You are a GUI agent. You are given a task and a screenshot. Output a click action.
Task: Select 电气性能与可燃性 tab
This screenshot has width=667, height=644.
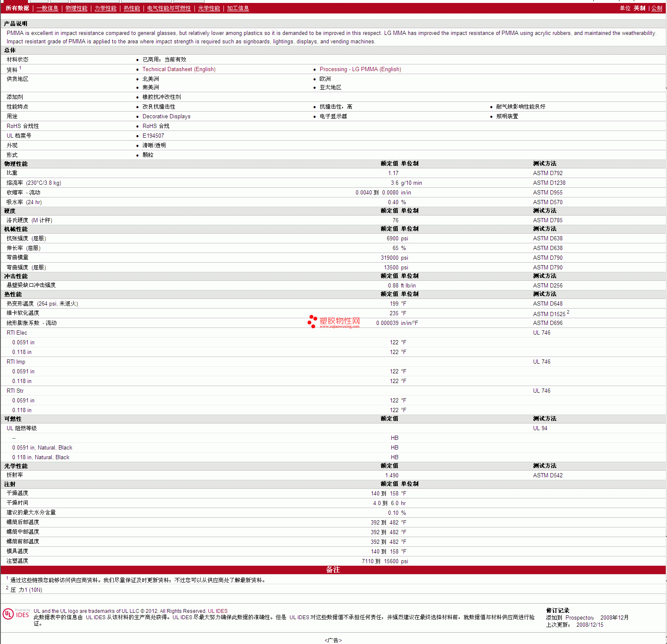click(x=169, y=8)
